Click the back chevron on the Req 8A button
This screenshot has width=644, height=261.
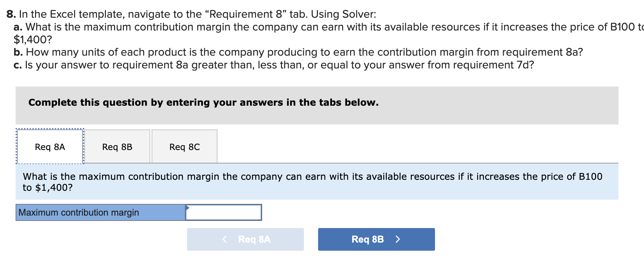point(225,239)
